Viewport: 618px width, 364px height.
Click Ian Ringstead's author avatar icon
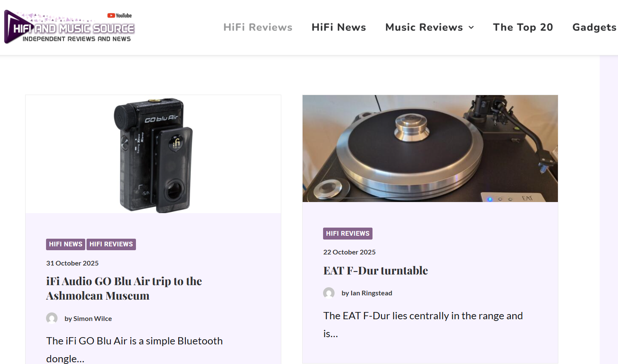(329, 293)
